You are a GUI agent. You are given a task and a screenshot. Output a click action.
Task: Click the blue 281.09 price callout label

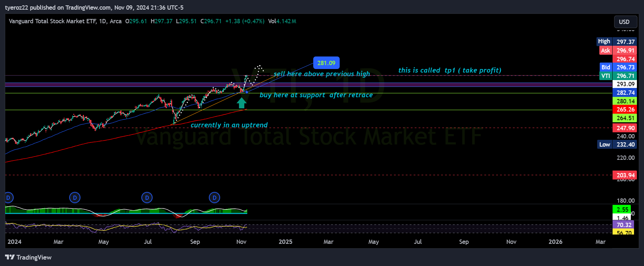point(326,63)
